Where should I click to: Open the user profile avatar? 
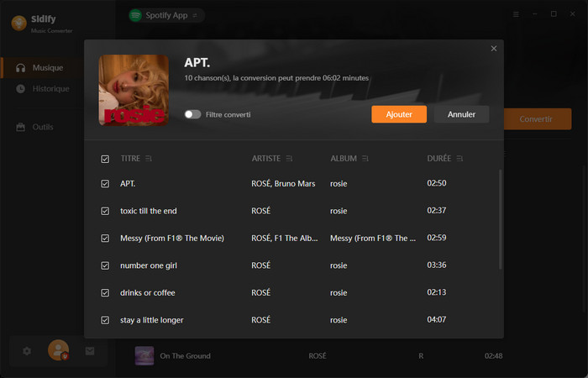click(x=58, y=350)
